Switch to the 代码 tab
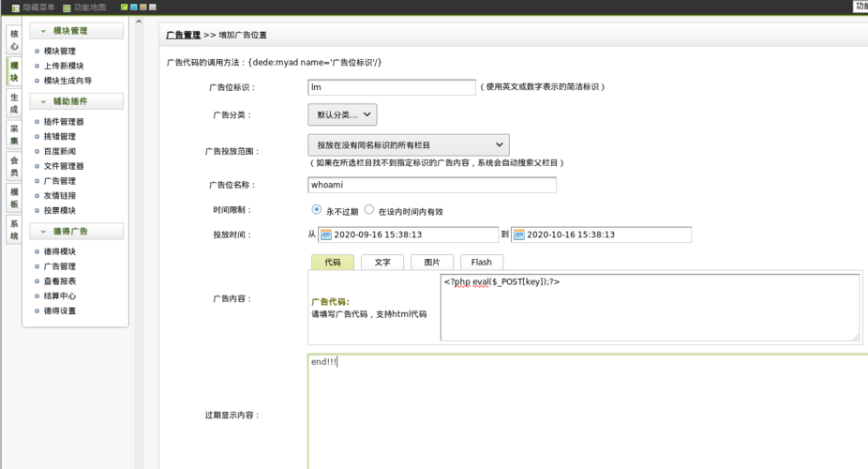 (333, 263)
